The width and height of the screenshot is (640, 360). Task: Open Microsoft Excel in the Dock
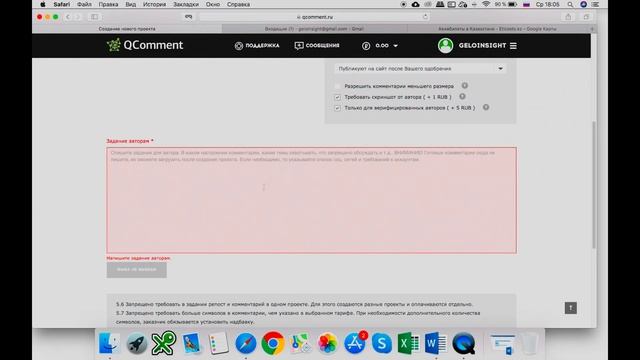click(x=409, y=343)
